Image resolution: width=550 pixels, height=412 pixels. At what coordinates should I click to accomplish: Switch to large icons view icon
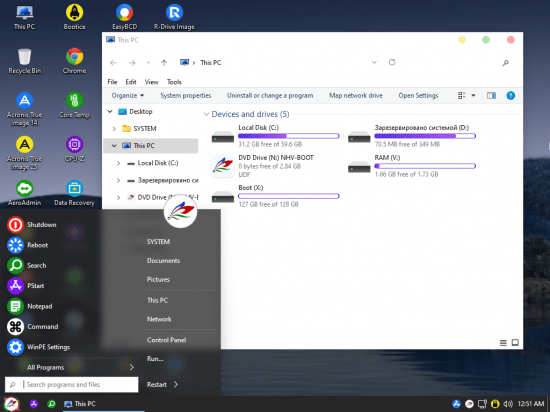pos(515,343)
